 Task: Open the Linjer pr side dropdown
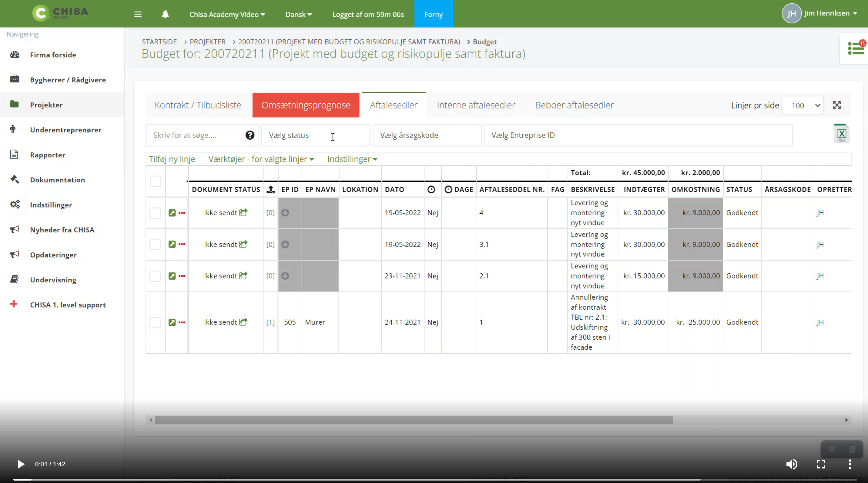coord(803,105)
